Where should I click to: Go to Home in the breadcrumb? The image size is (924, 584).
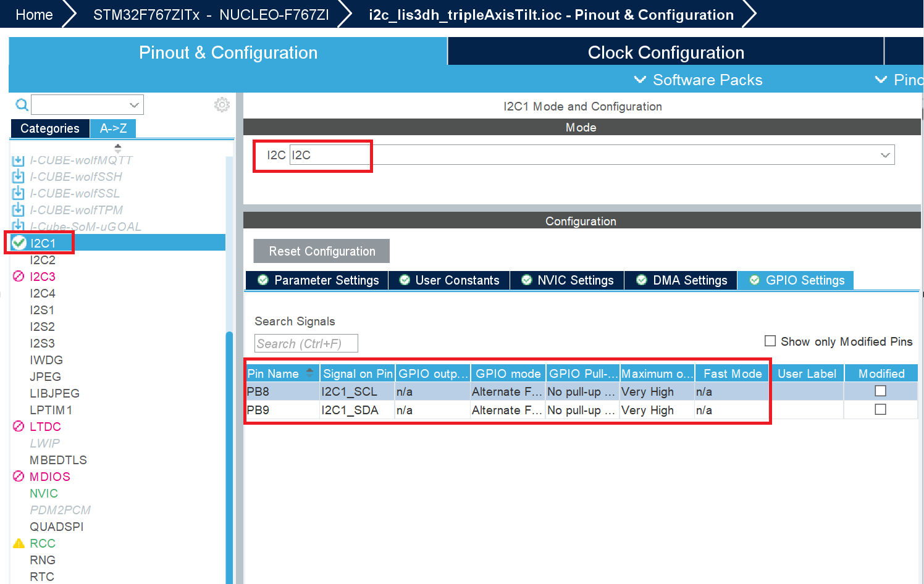point(34,15)
